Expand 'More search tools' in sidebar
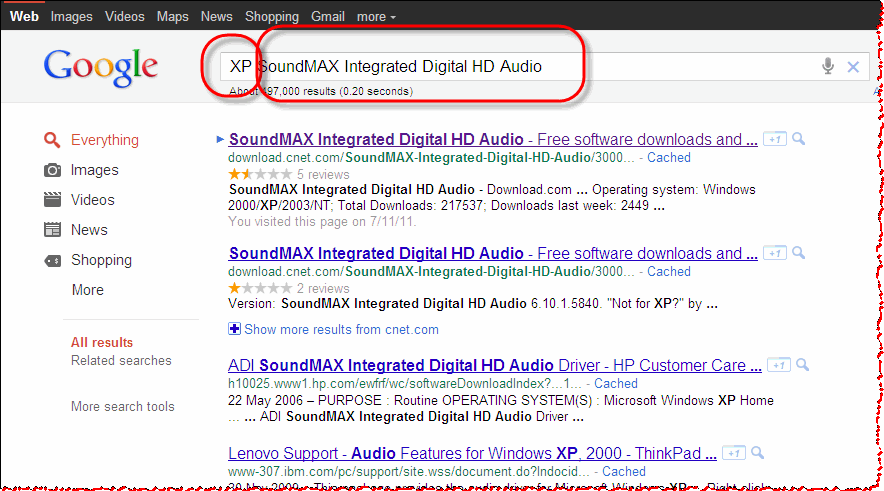This screenshot has height=491, width=884. (x=122, y=406)
